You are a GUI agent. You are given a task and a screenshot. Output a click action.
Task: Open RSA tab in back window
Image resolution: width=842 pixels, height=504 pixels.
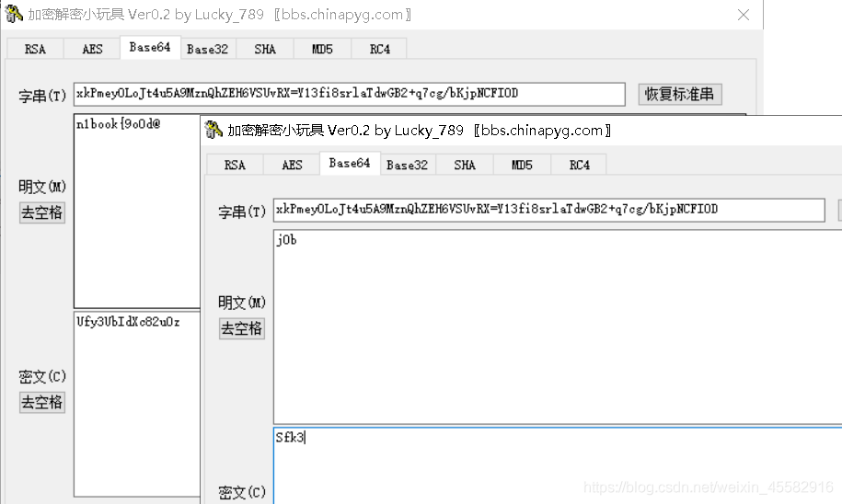pyautogui.click(x=35, y=49)
